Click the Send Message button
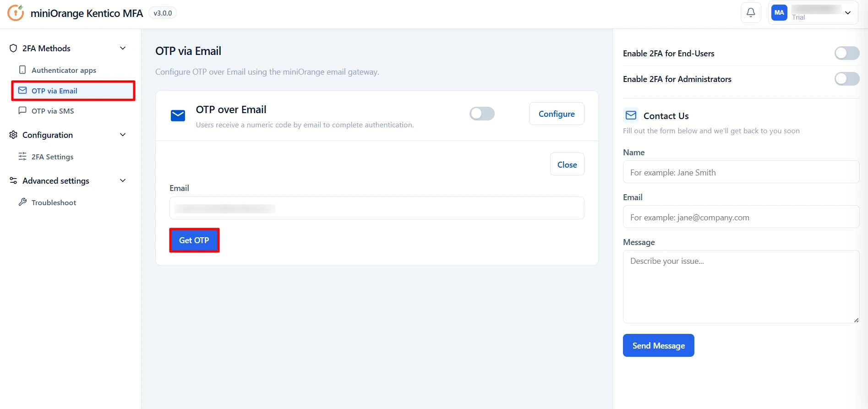The image size is (868, 409). click(659, 345)
